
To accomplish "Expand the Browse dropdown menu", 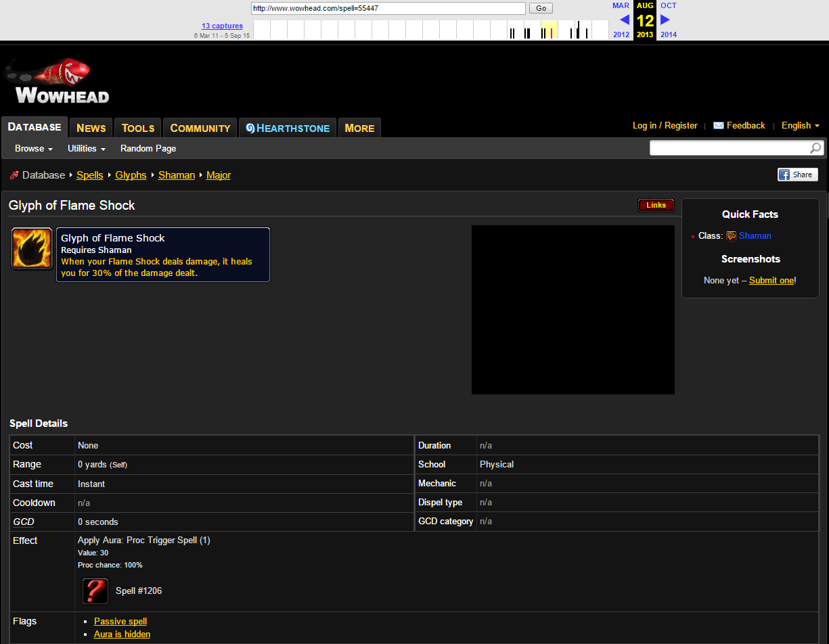I will coord(34,148).
